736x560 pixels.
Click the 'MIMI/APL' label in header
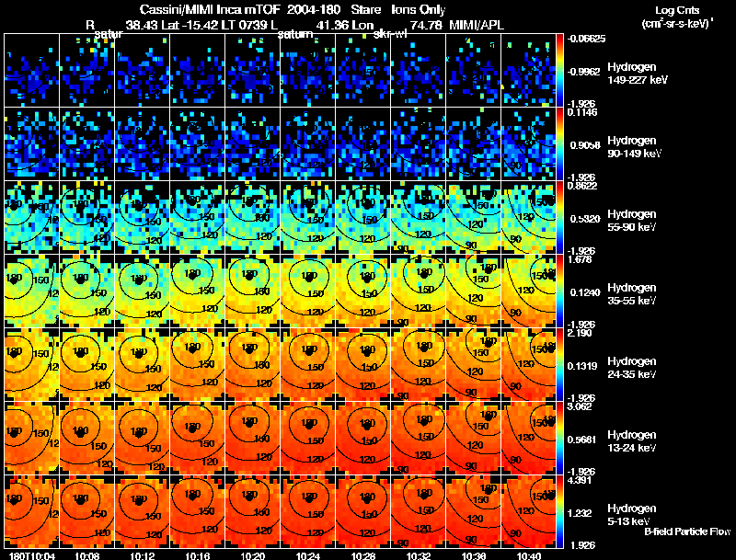point(477,26)
